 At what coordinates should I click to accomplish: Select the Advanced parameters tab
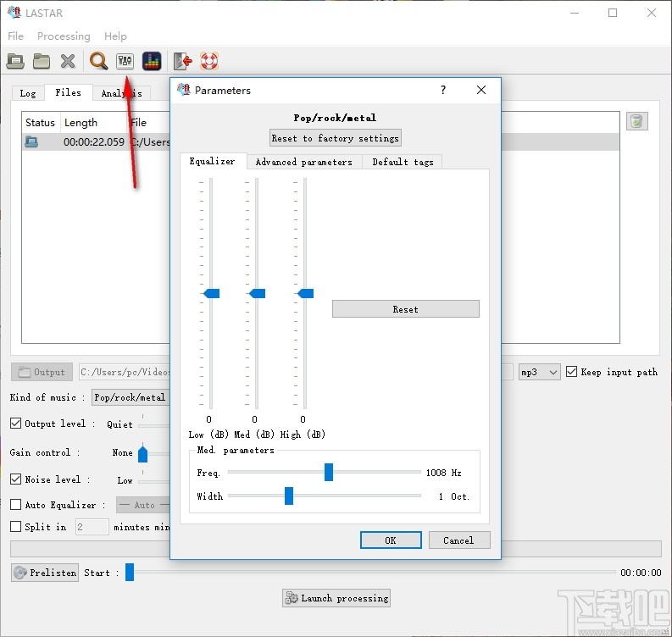pos(304,162)
